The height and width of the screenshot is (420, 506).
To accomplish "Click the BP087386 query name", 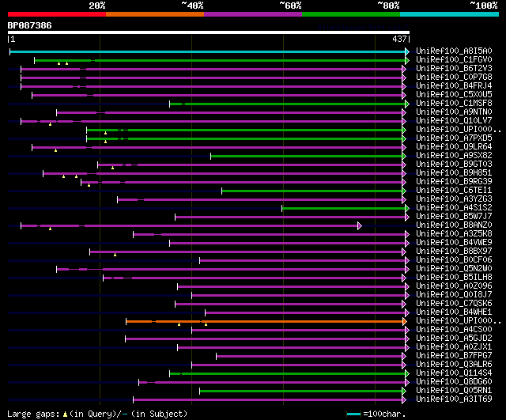I will pos(30,25).
